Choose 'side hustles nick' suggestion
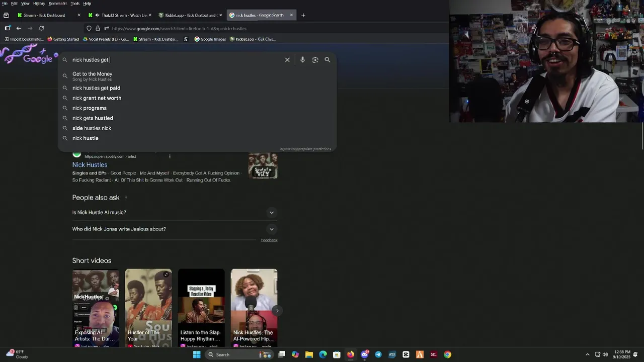This screenshot has height=362, width=644. (x=197, y=128)
